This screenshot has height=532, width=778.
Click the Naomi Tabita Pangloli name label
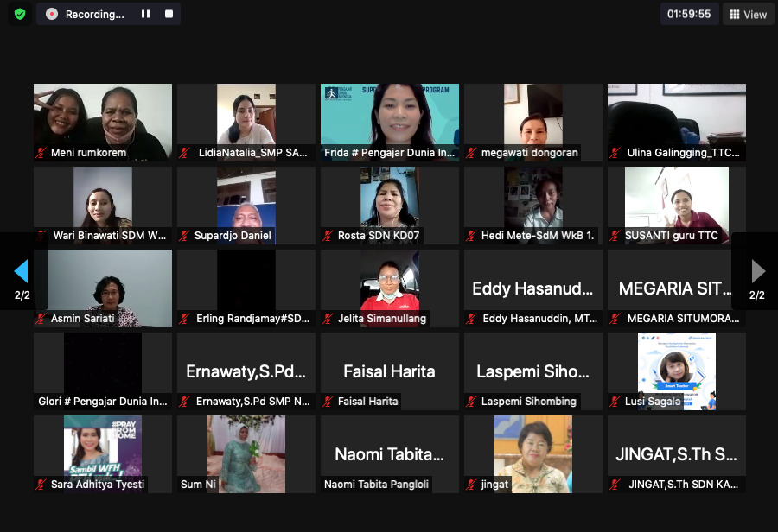(376, 484)
